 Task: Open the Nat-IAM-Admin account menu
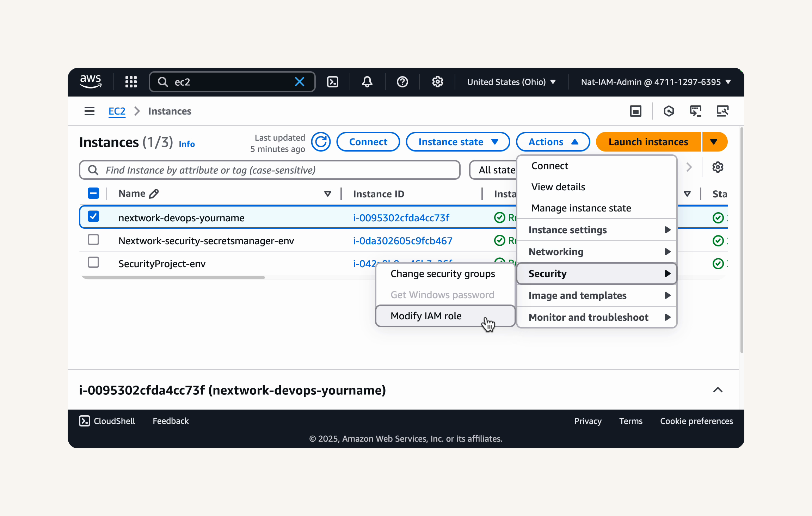click(656, 82)
